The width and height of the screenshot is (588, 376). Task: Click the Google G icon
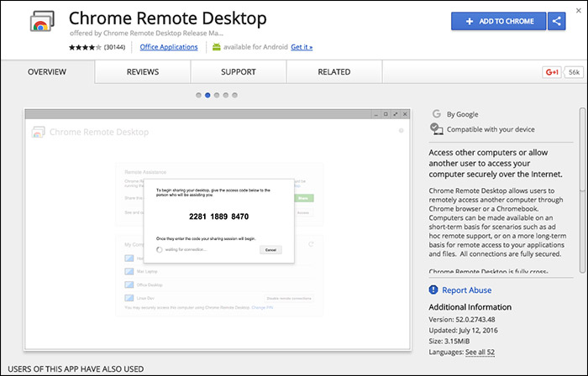coord(436,113)
